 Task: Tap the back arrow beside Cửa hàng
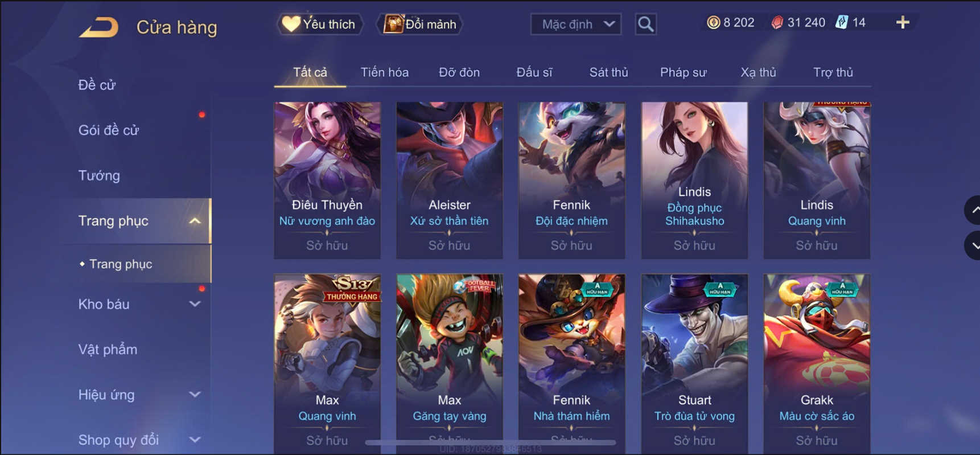click(x=98, y=27)
